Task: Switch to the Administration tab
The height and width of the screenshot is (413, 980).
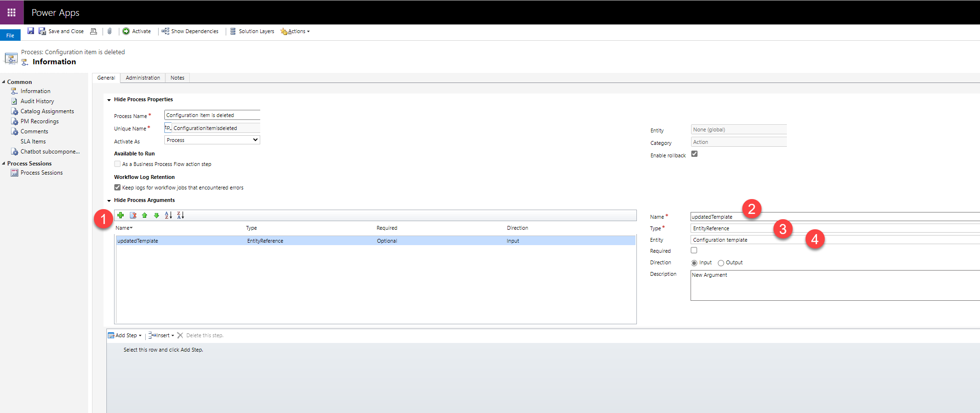Action: coord(143,78)
